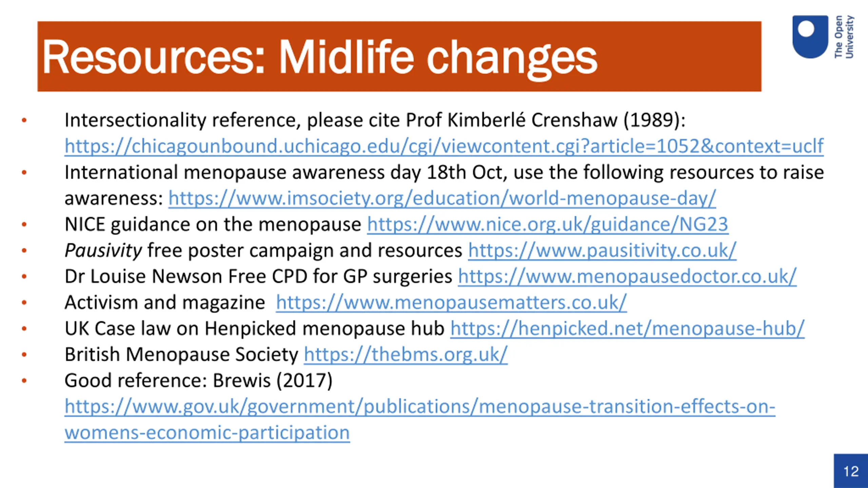This screenshot has width=868, height=488.
Task: Select the 'Resources: Midlife changes' title
Action: pos(319,57)
